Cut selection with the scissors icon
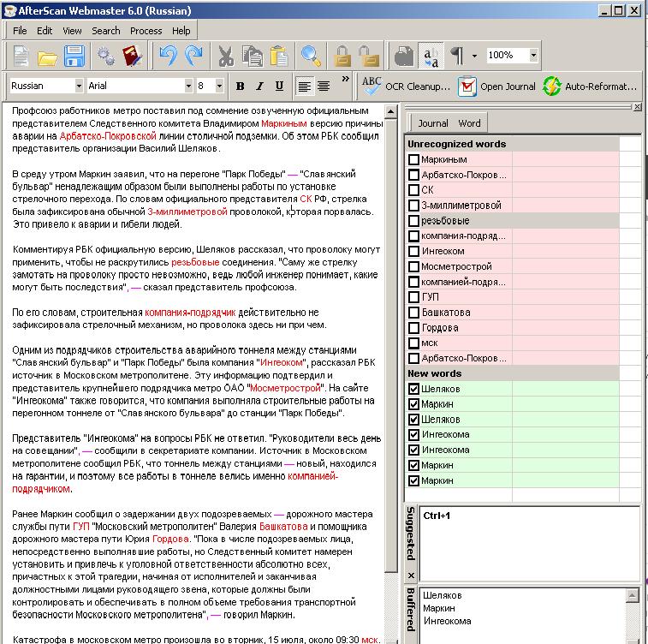The width and height of the screenshot is (648, 644). click(226, 56)
